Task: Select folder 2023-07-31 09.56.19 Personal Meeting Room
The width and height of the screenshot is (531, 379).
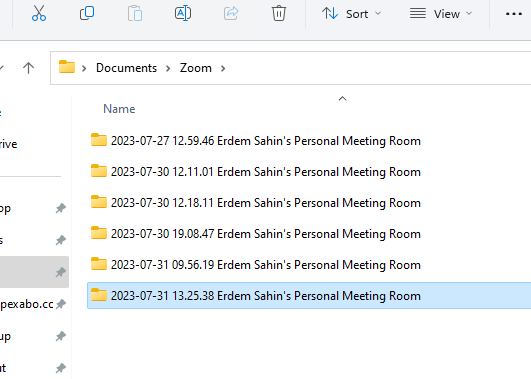Action: (266, 265)
